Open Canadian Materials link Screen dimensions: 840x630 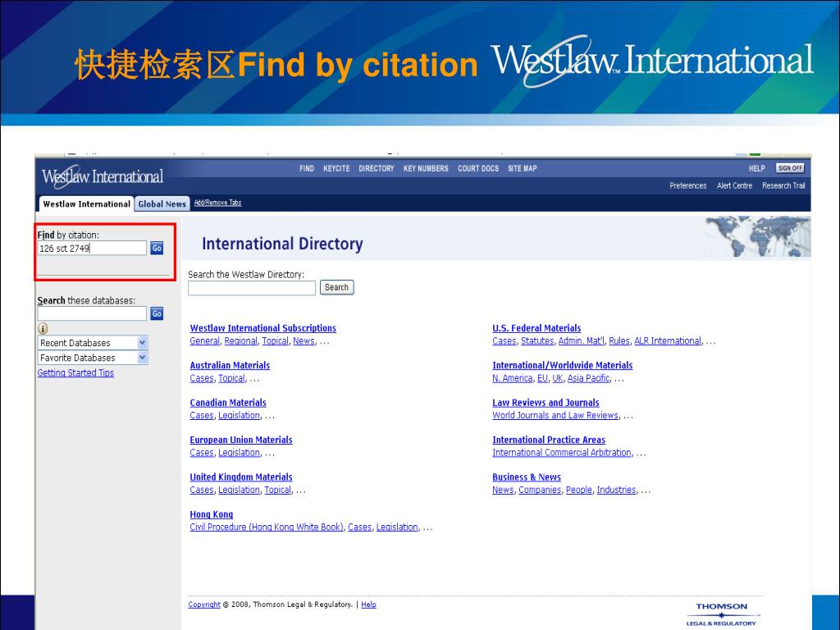[228, 402]
